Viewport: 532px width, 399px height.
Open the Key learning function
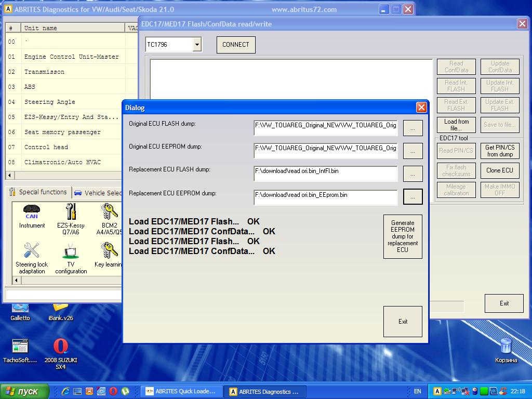pos(108,256)
